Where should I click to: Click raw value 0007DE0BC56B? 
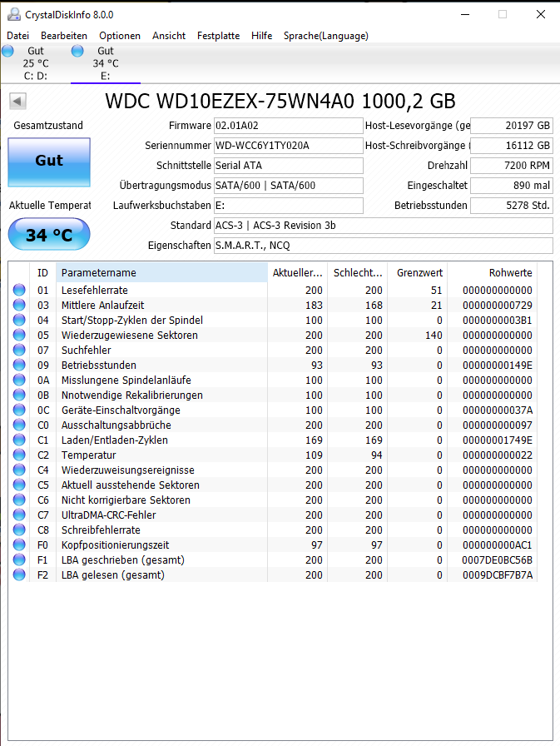[x=498, y=560]
